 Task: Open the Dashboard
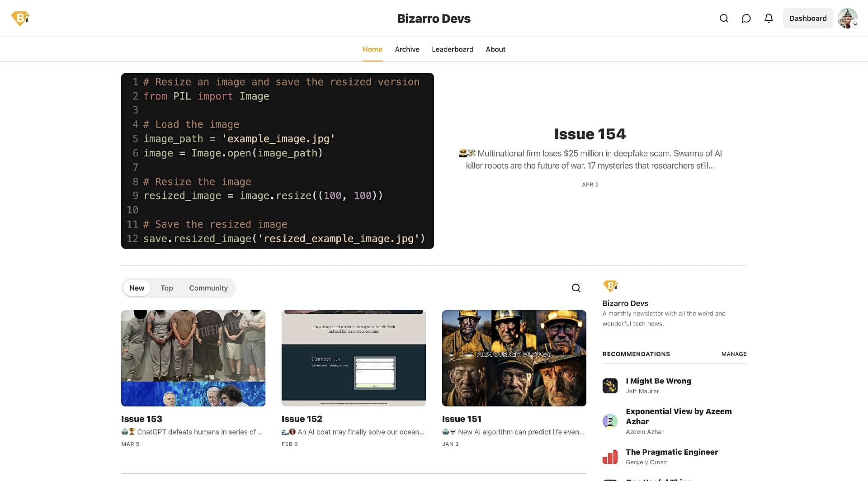coord(808,18)
